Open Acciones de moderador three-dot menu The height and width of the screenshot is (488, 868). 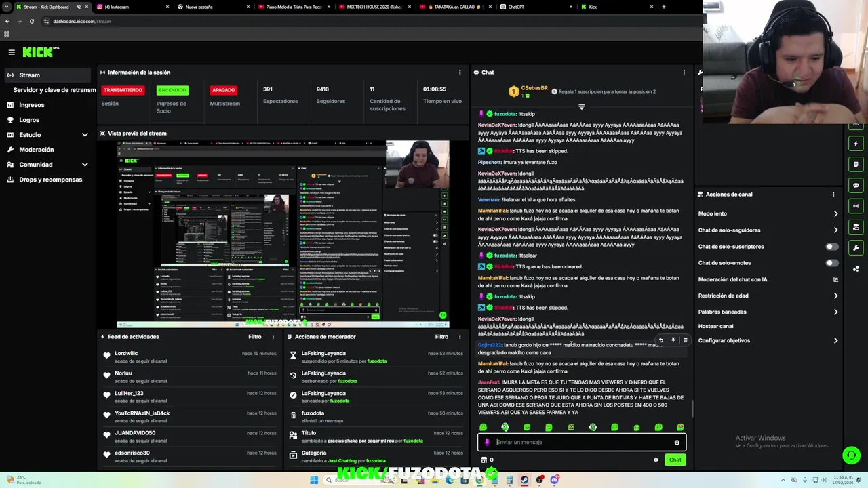coord(460,337)
